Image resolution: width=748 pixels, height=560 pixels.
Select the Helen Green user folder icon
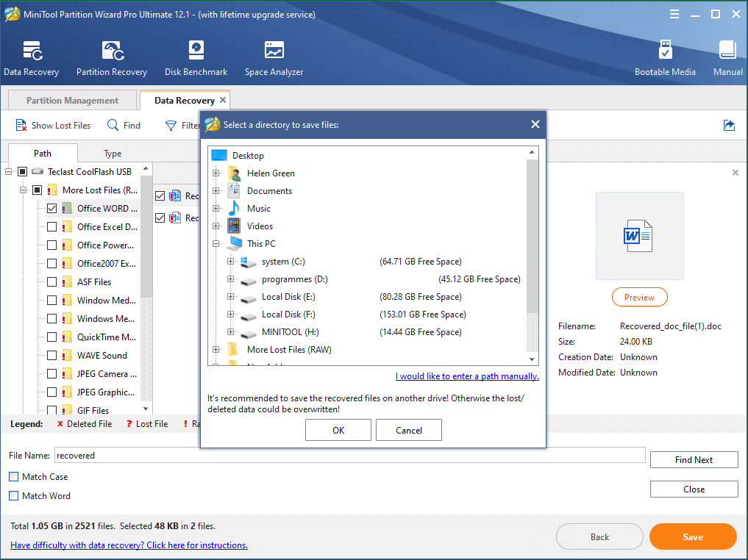coord(234,173)
